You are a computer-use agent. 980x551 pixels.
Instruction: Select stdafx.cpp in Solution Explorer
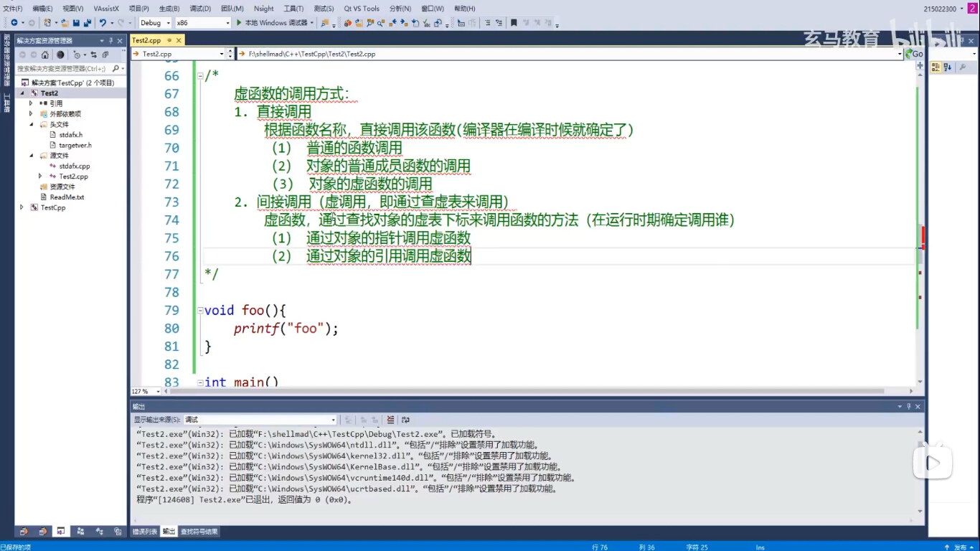click(74, 166)
